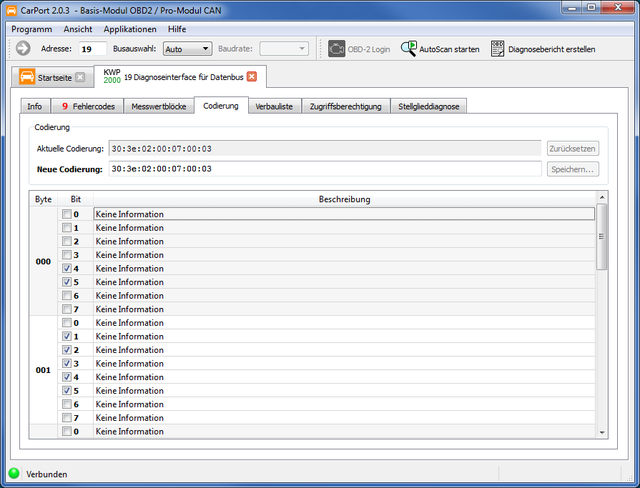The image size is (640, 488).
Task: Click the OBD-2 Login label
Action: point(369,49)
